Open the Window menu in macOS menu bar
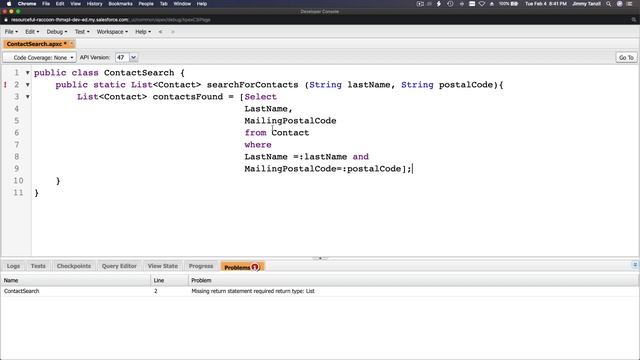 click(182, 4)
